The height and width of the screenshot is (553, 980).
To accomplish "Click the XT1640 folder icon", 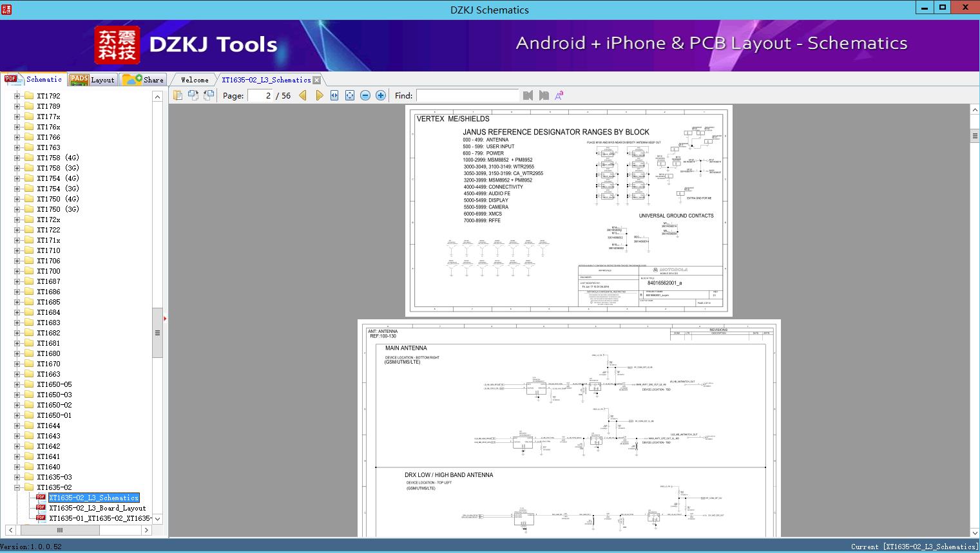I will click(29, 467).
